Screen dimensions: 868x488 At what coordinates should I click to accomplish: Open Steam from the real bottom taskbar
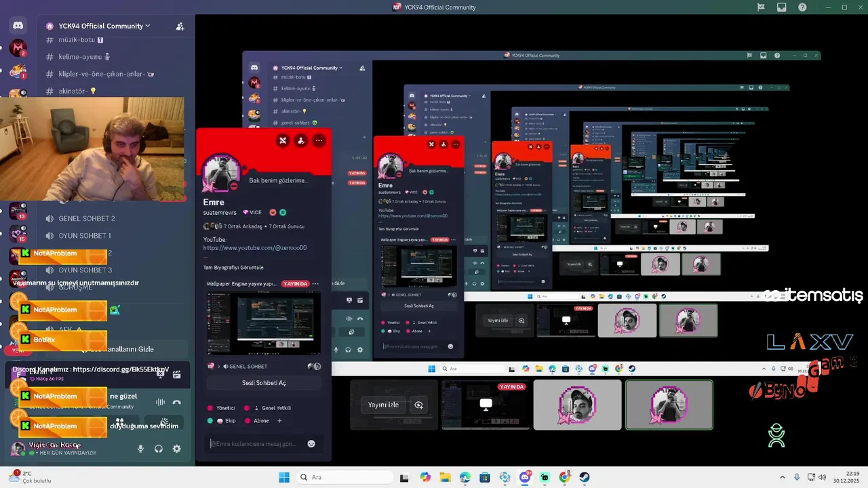click(585, 477)
